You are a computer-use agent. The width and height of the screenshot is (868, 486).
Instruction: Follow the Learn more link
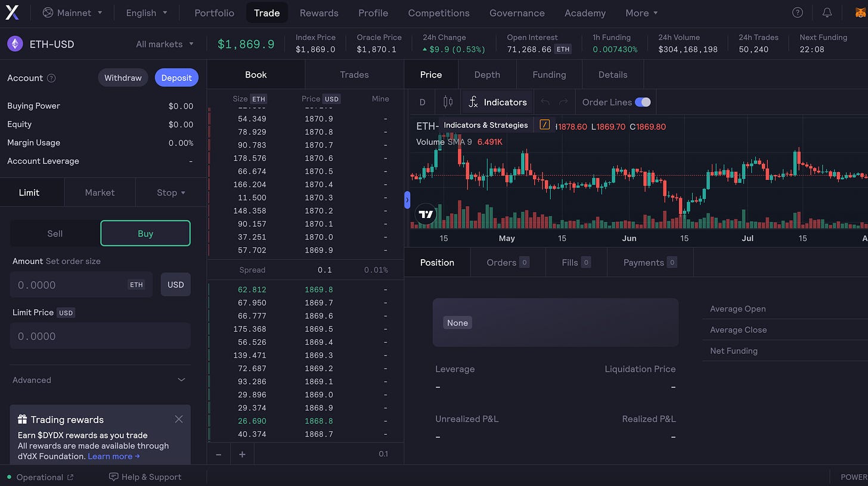(x=114, y=456)
